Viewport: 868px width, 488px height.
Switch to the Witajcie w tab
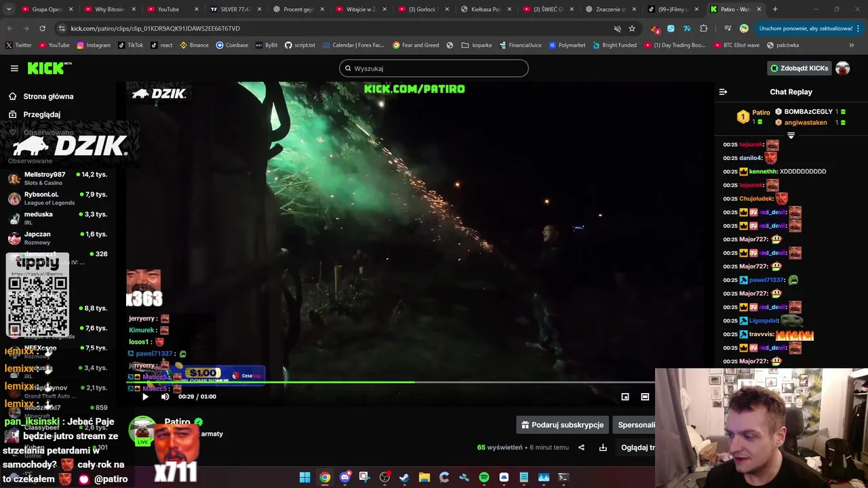pyautogui.click(x=360, y=9)
